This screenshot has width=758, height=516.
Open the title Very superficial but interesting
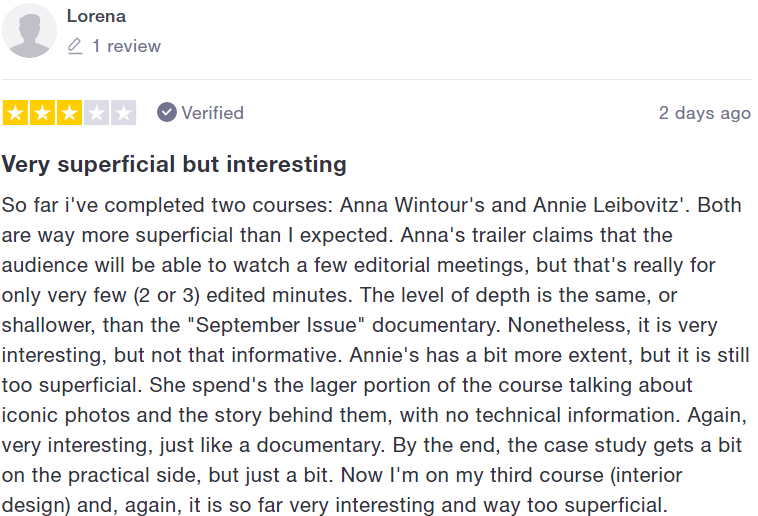(174, 164)
